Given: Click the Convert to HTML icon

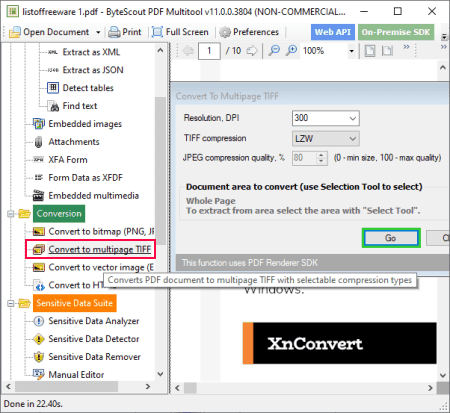Looking at the screenshot, I should 39,285.
